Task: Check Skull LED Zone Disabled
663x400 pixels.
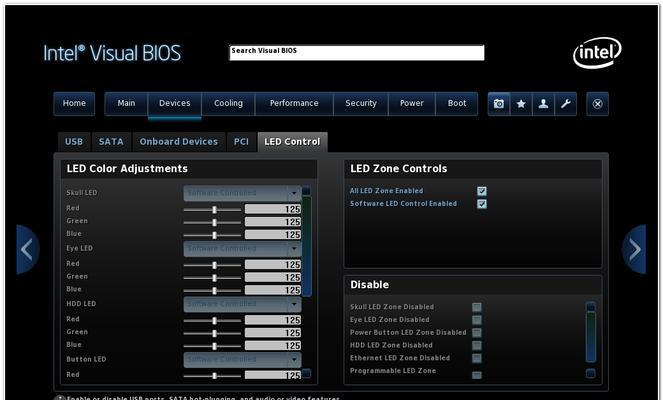Action: coord(477,307)
